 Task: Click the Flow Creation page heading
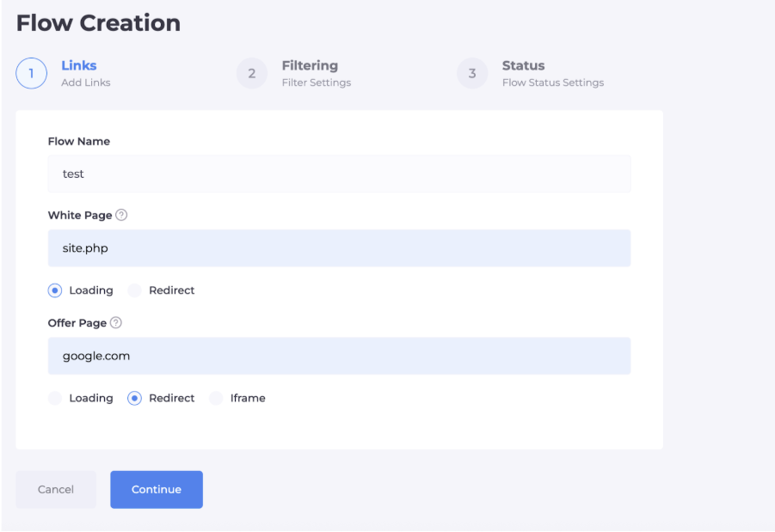[98, 23]
